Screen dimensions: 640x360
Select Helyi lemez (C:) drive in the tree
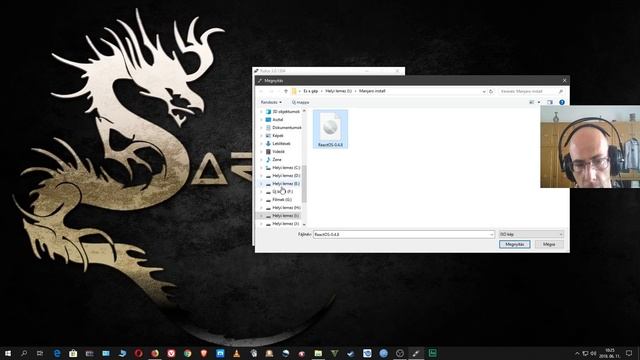(282, 168)
